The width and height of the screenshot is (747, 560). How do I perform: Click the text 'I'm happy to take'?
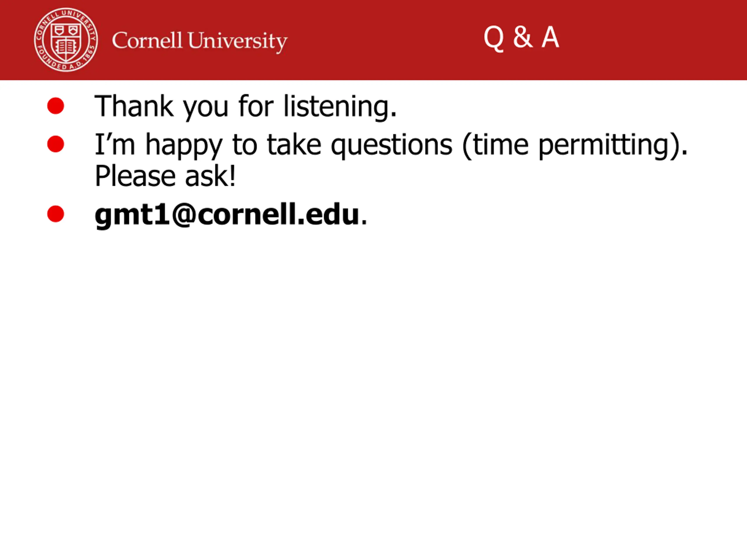click(x=208, y=146)
